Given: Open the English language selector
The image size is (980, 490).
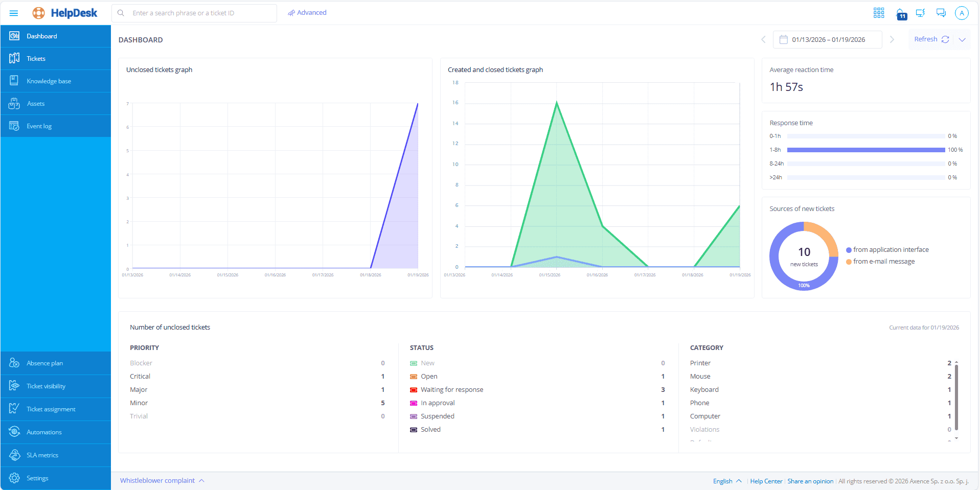Looking at the screenshot, I should pos(727,481).
